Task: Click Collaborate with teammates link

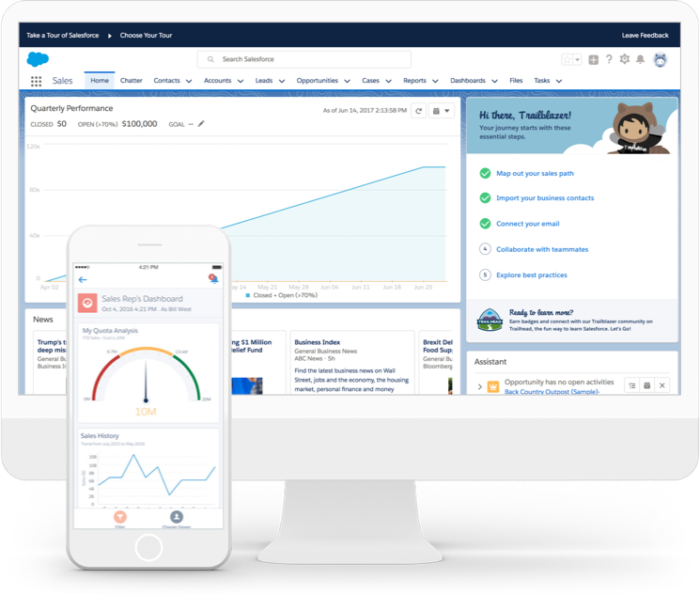Action: pyautogui.click(x=542, y=249)
